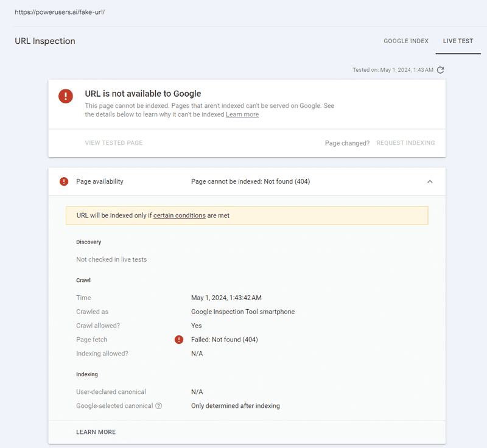Switch to the Google Index tab
This screenshot has height=448, width=487.
coord(406,41)
